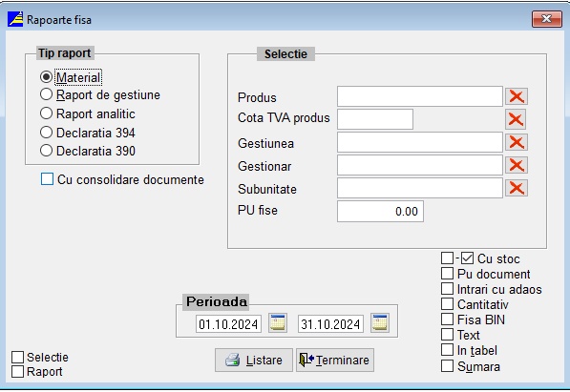
Task: Toggle the checkbox left of Cu stoc
Action: 447,258
